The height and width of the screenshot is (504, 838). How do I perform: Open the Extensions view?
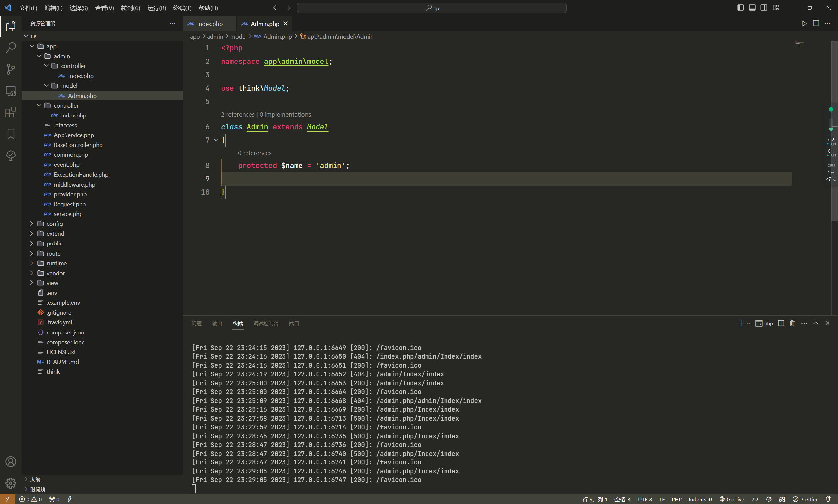(x=11, y=112)
